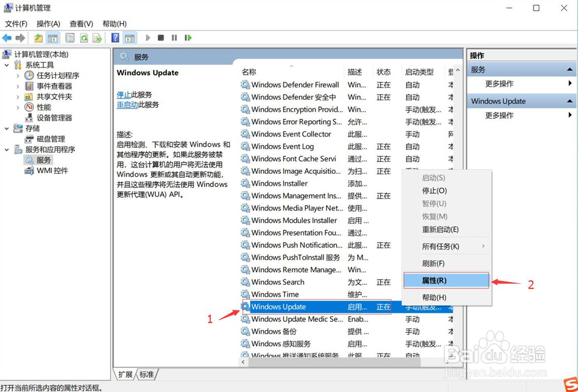This screenshot has height=392, width=578.
Task: Open the 操作(A) menu
Action: tap(49, 24)
